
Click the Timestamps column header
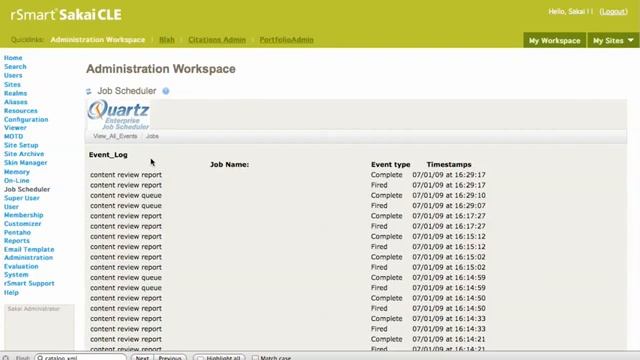pyautogui.click(x=449, y=164)
